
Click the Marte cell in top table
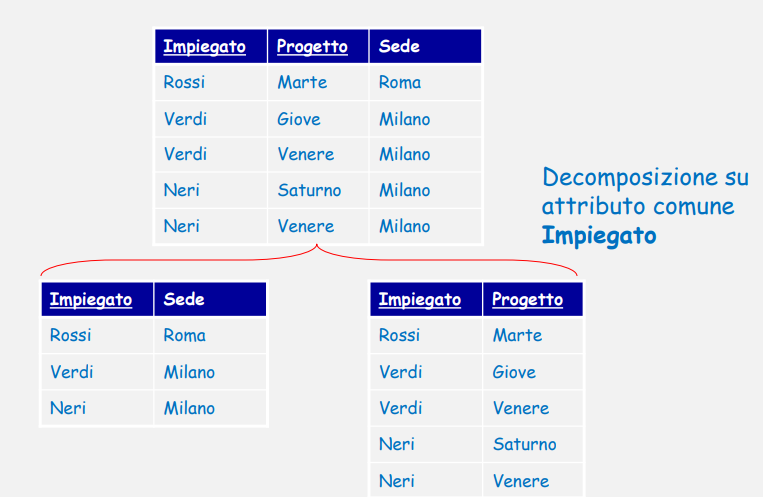pos(318,82)
